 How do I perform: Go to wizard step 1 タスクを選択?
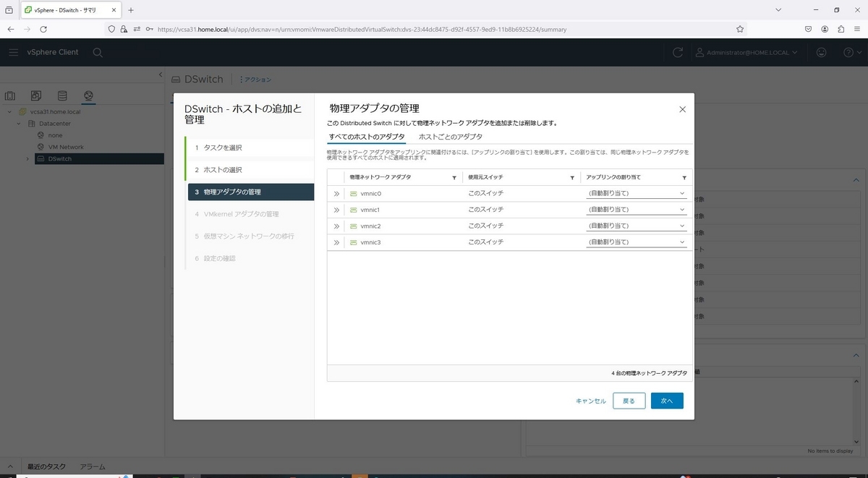point(250,148)
